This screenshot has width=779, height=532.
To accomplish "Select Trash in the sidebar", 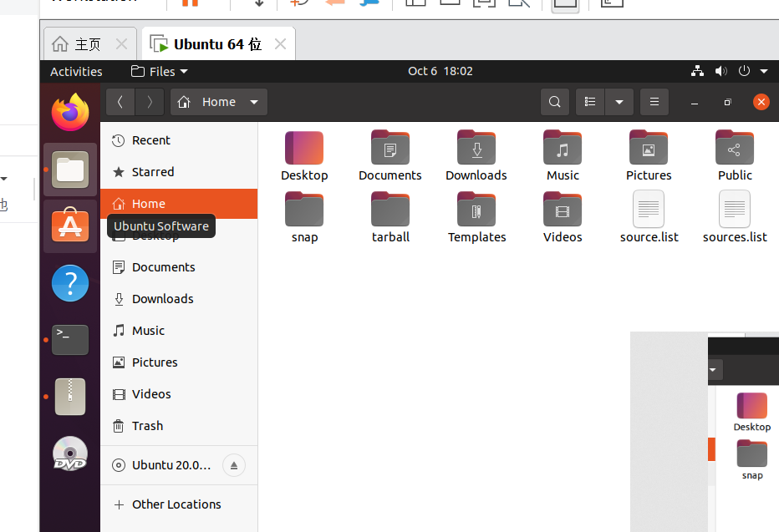I will pyautogui.click(x=145, y=426).
